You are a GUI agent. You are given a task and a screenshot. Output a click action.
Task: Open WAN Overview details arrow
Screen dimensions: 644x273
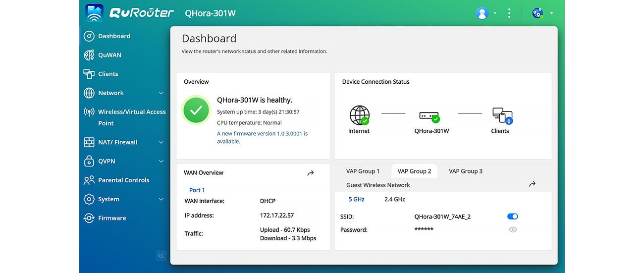point(311,173)
